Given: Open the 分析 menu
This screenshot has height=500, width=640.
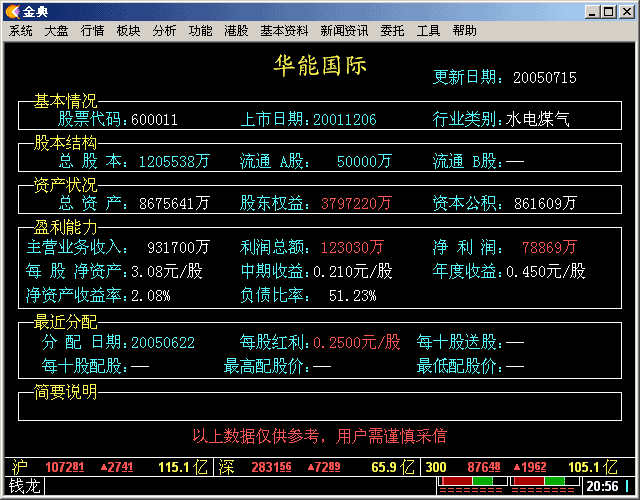Looking at the screenshot, I should pos(164,31).
